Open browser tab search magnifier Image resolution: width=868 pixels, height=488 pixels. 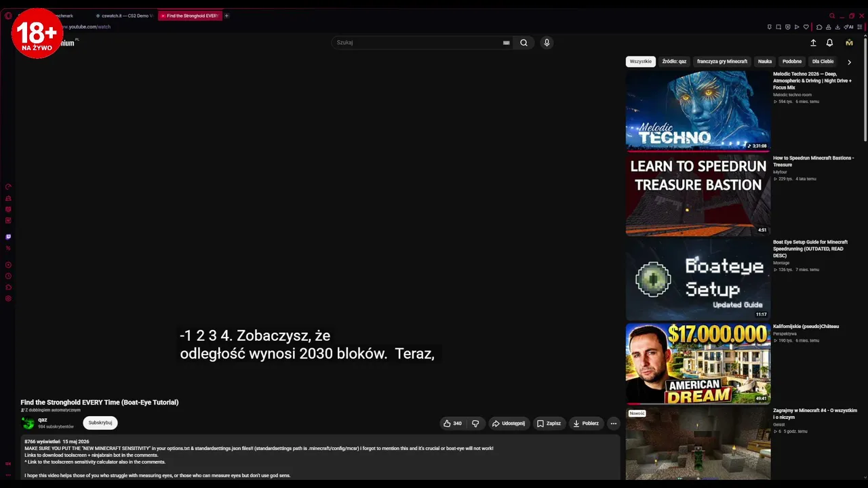click(832, 16)
